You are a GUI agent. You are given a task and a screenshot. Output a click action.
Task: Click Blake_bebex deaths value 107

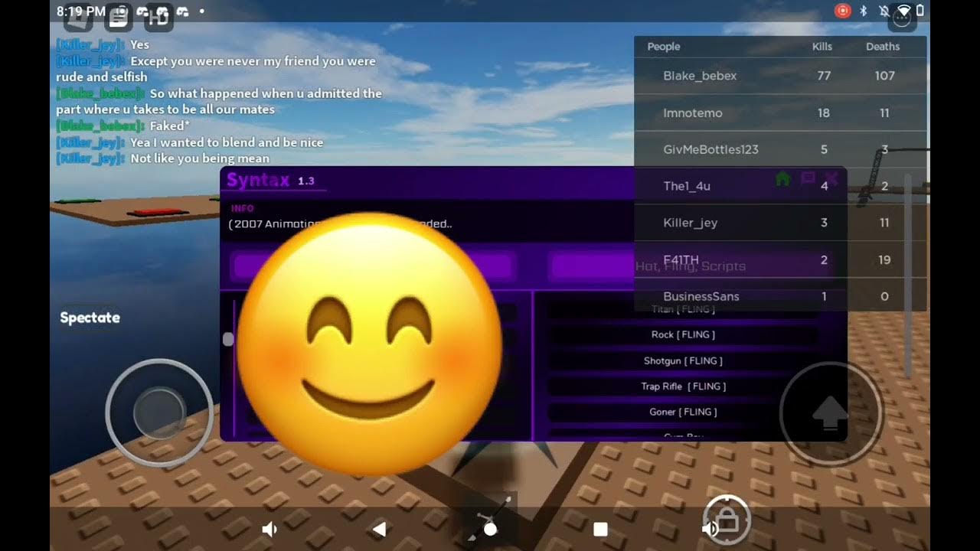pyautogui.click(x=884, y=76)
